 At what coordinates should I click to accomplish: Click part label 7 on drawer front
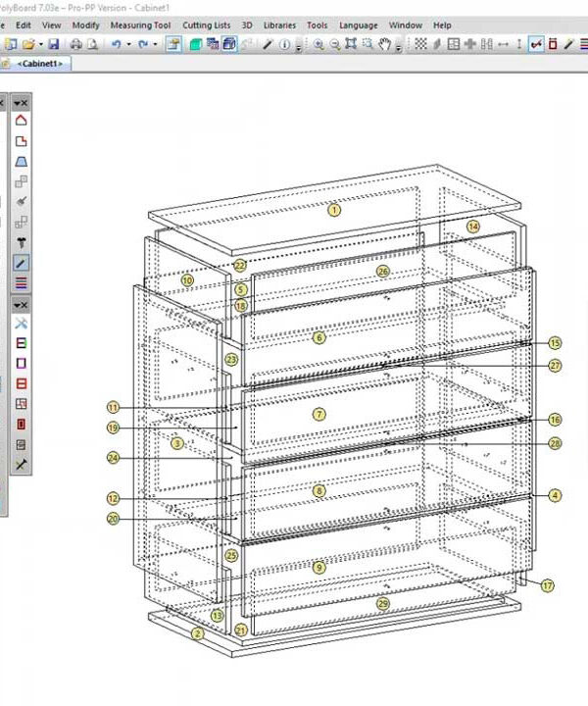click(318, 414)
